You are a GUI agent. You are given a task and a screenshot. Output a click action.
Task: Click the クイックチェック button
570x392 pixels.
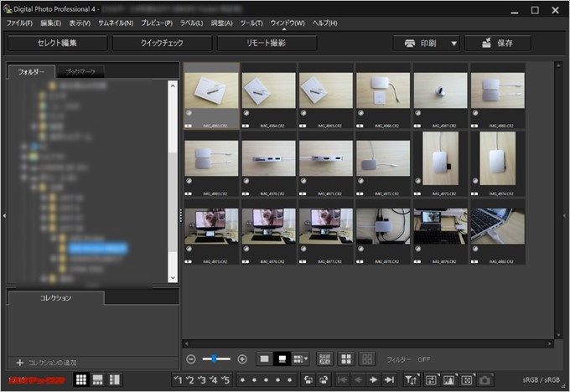pos(162,43)
